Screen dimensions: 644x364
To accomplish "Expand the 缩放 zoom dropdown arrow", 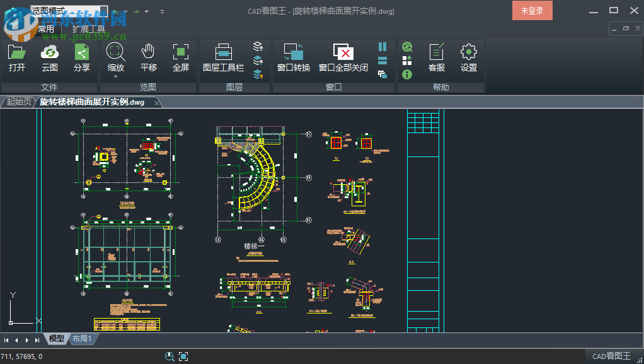I will tap(116, 76).
